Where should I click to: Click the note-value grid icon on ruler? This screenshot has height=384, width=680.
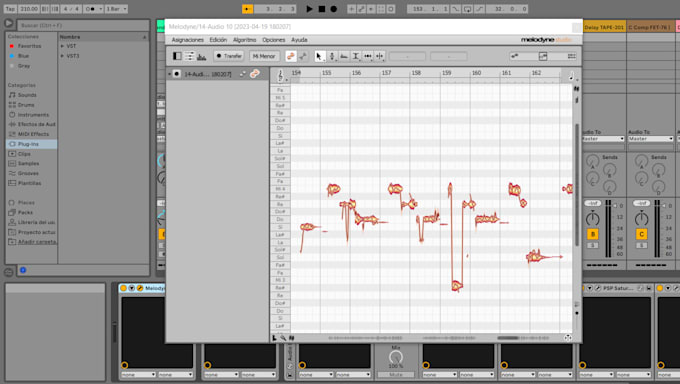[x=572, y=76]
